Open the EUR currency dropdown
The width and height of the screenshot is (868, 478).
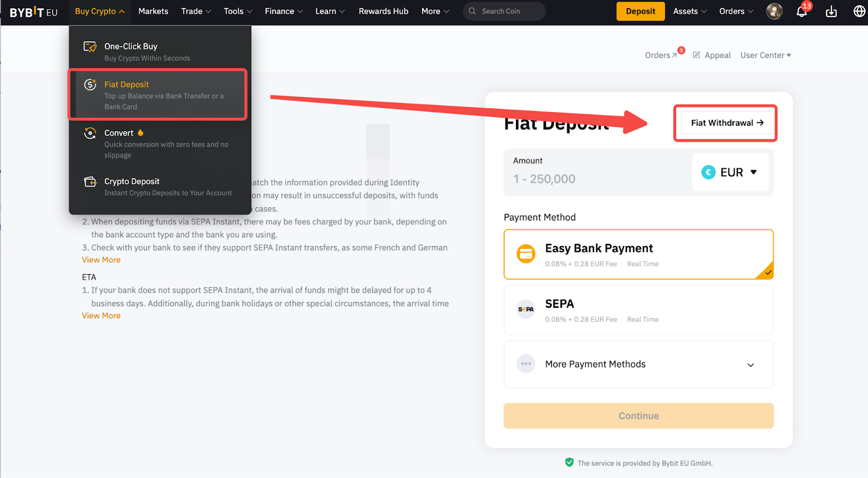tap(730, 172)
